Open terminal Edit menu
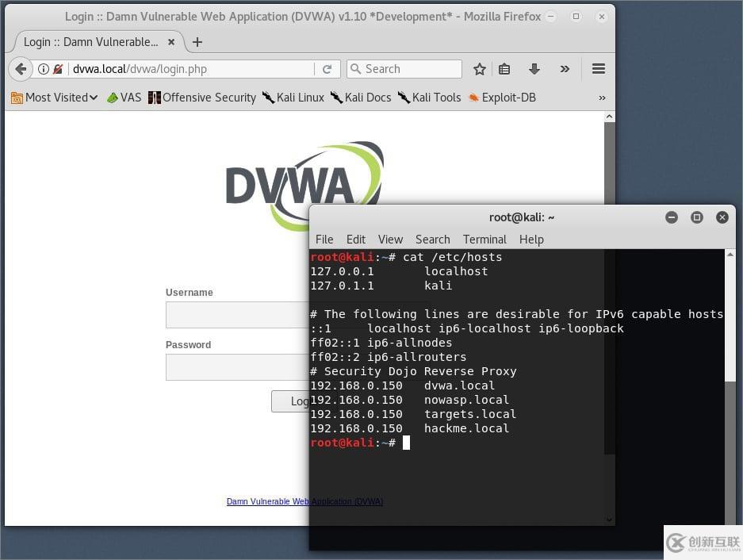This screenshot has width=743, height=560. [356, 240]
